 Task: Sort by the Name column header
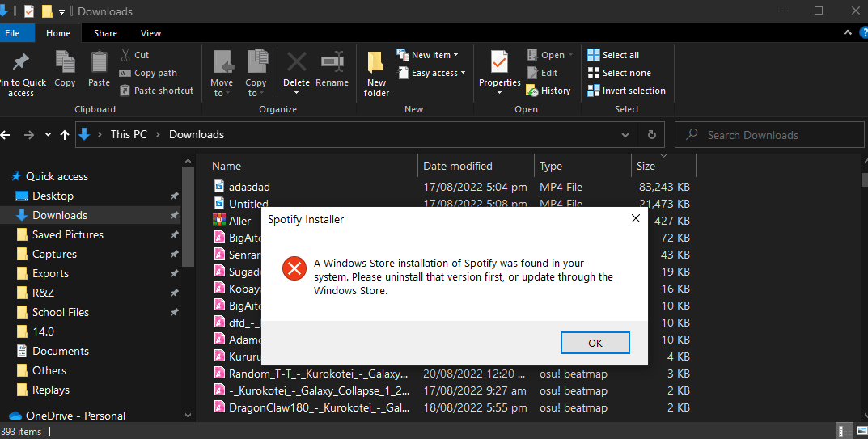314,166
